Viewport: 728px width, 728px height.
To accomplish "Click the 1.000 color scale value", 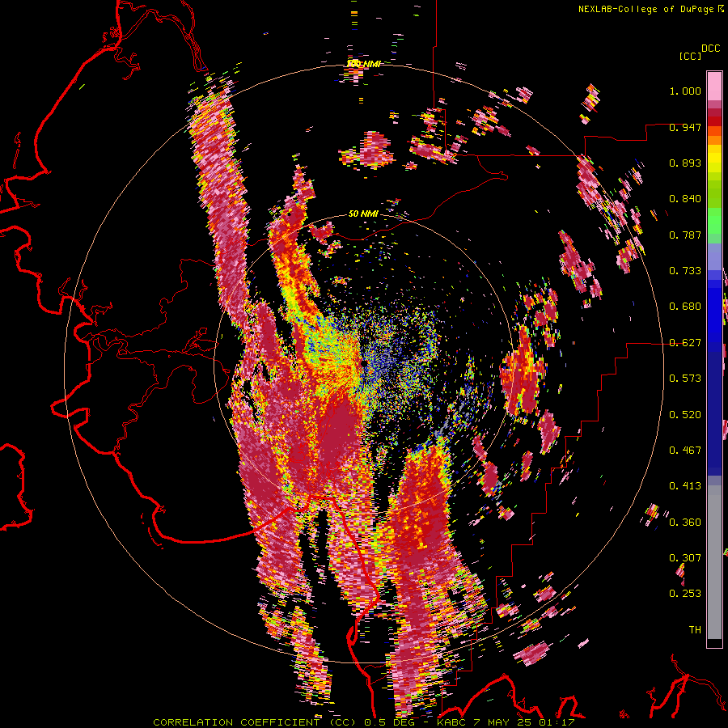I will [x=685, y=91].
